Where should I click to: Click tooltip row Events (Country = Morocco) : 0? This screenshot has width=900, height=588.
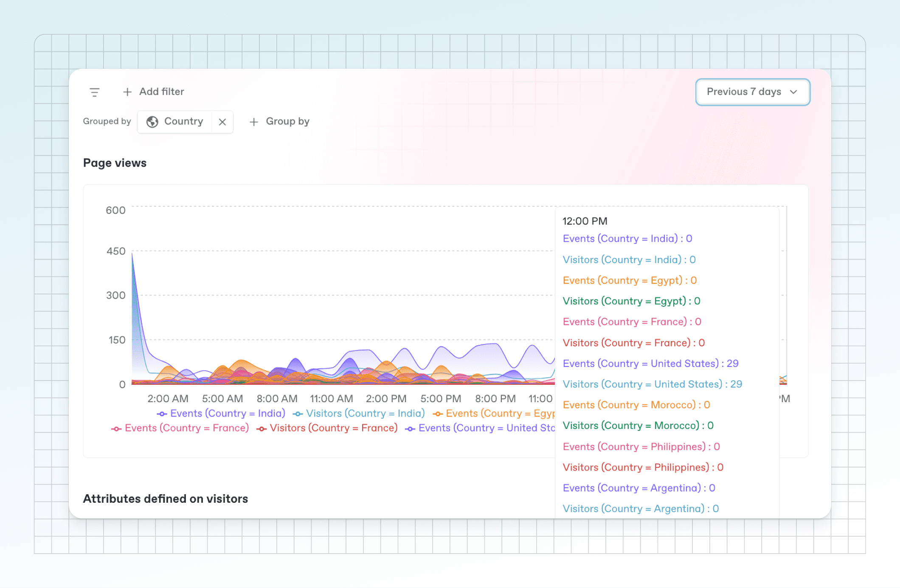(636, 405)
